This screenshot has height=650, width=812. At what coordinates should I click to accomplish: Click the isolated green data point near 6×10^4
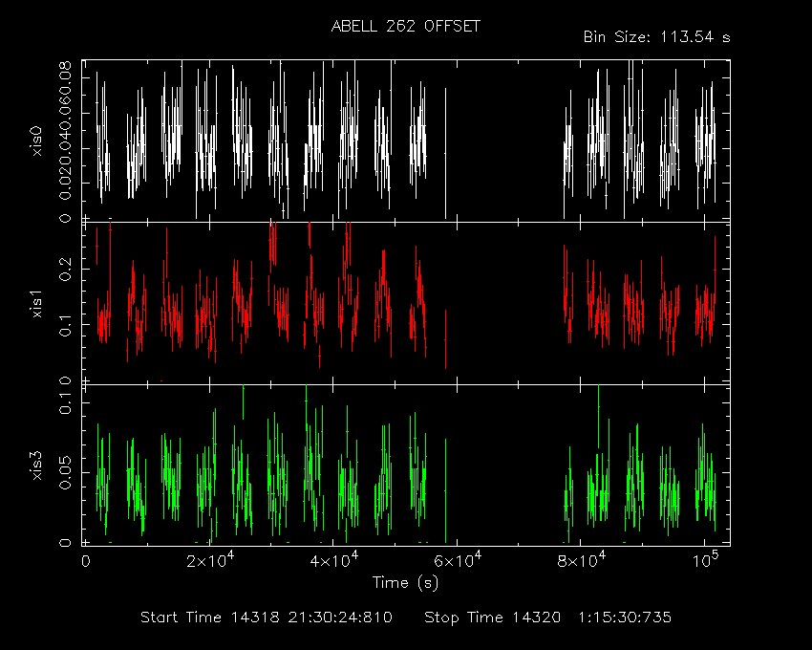(445, 490)
